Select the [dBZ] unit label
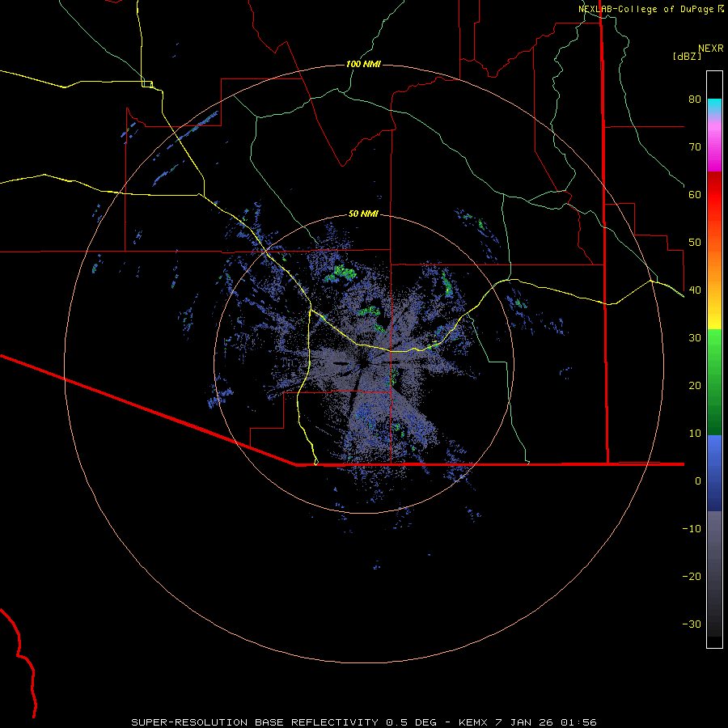The width and height of the screenshot is (728, 728). point(687,57)
